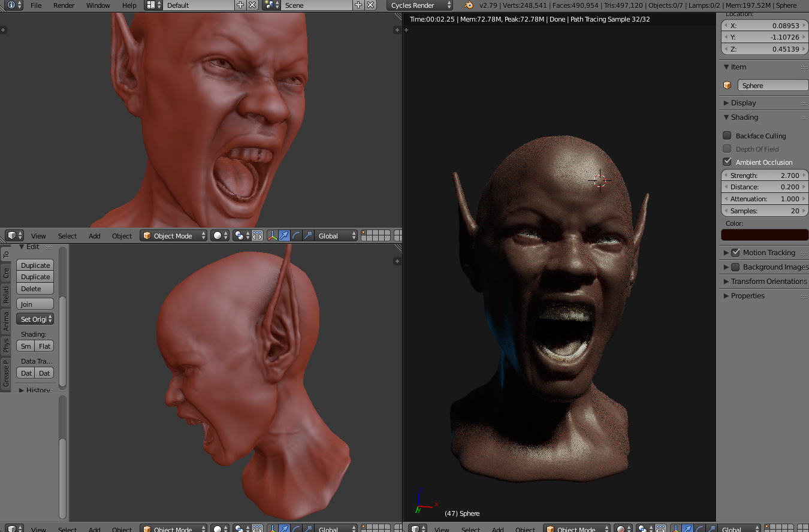This screenshot has width=809, height=532.
Task: Open render viewport shading selector at bottom
Action: 624,529
